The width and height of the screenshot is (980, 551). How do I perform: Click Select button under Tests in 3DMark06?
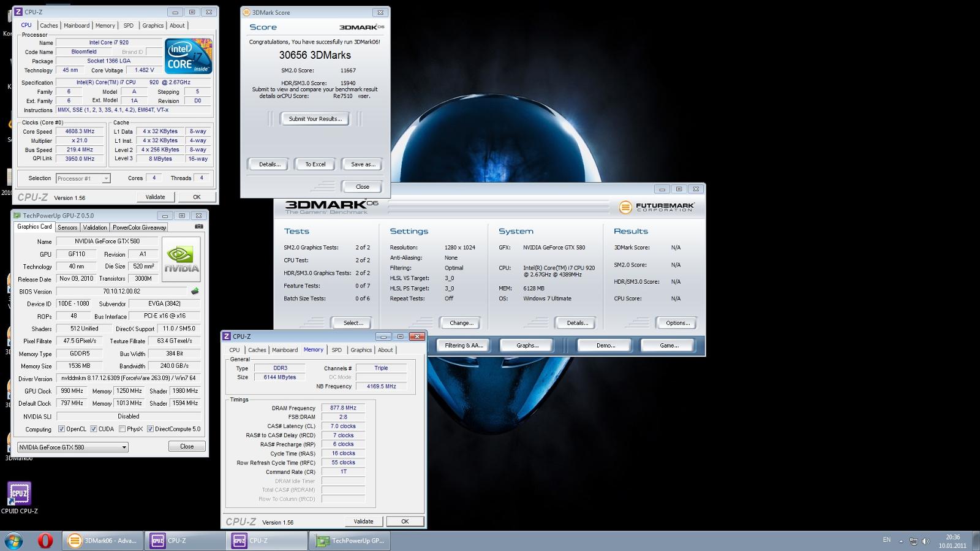pyautogui.click(x=353, y=323)
